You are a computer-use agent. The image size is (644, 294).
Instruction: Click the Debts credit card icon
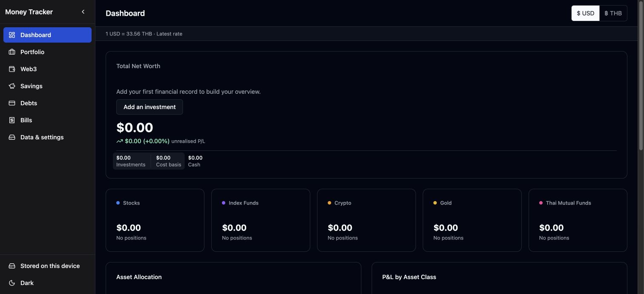click(x=12, y=103)
